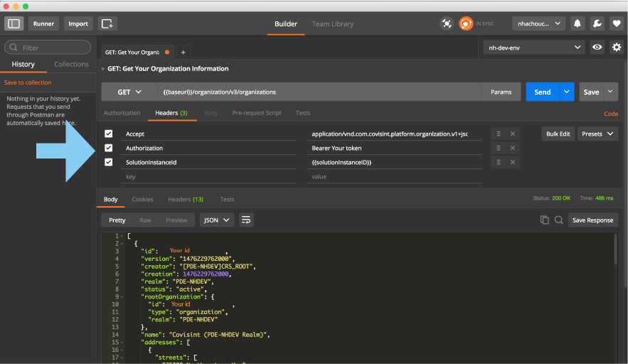Copy response body to clipboard icon
The image size is (628, 364).
click(545, 220)
